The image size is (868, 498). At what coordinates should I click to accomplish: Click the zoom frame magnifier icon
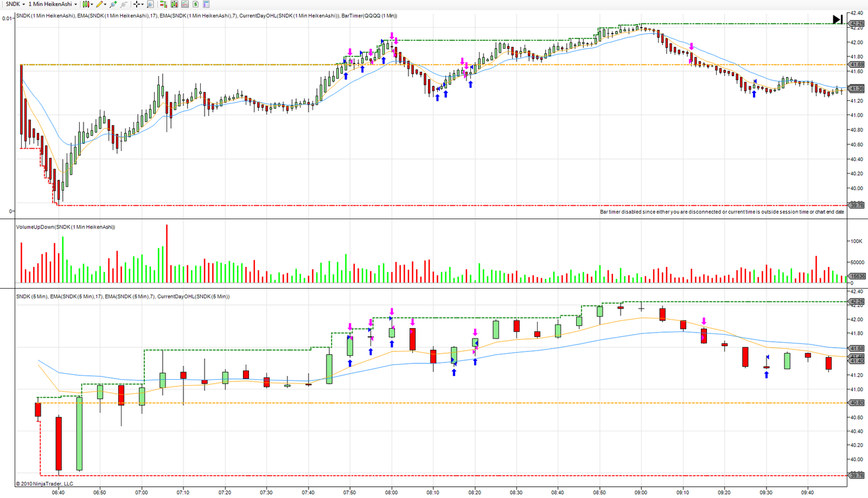click(x=150, y=4)
